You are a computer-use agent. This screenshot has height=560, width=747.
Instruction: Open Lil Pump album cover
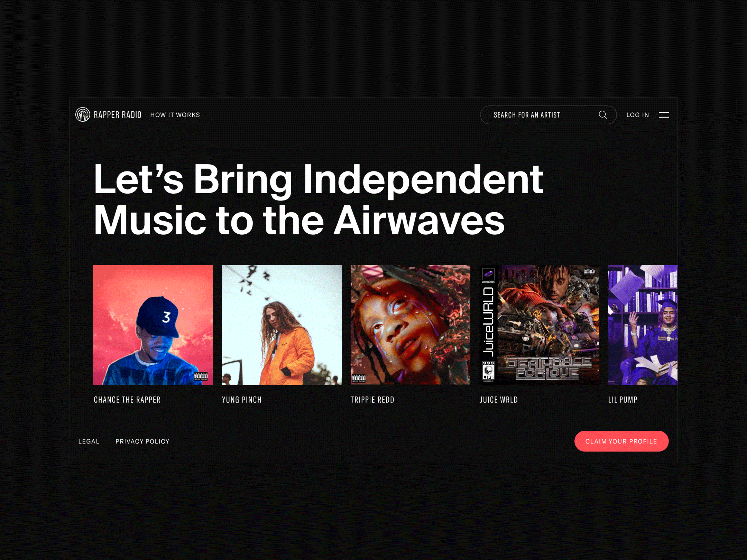[x=643, y=325]
